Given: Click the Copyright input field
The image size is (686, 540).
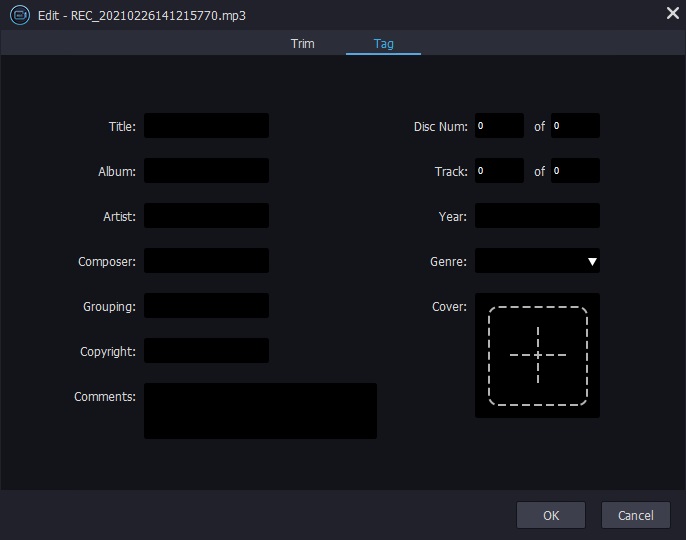Looking at the screenshot, I should click(x=206, y=351).
